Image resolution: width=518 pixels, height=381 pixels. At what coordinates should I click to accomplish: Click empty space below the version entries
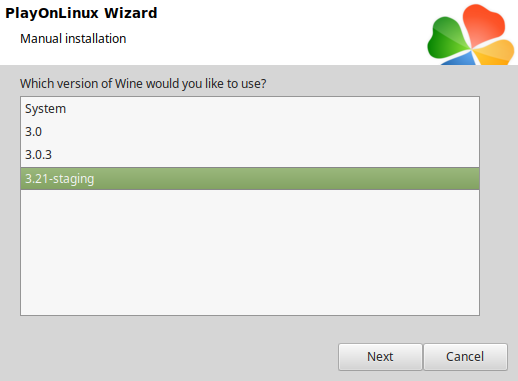[250, 252]
